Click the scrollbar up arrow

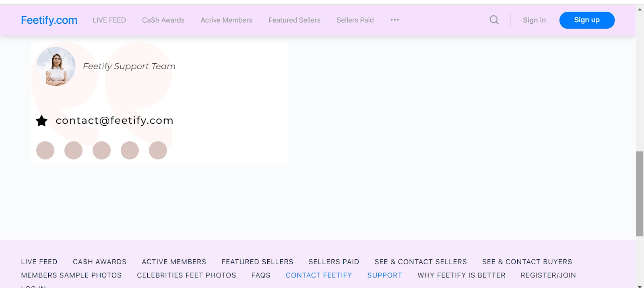pos(640,9)
